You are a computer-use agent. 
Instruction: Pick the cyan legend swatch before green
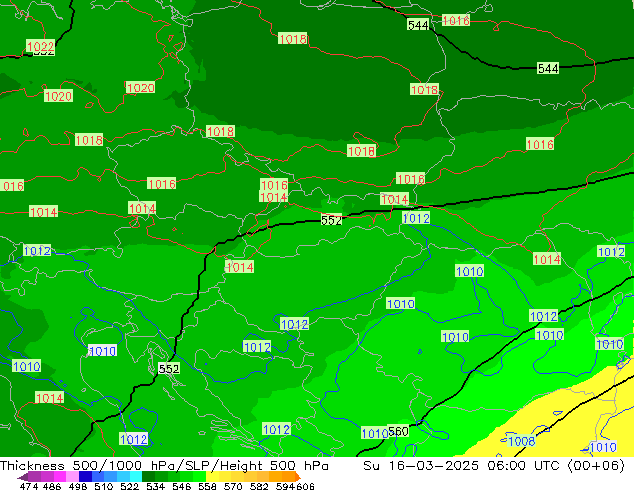[x=135, y=476]
